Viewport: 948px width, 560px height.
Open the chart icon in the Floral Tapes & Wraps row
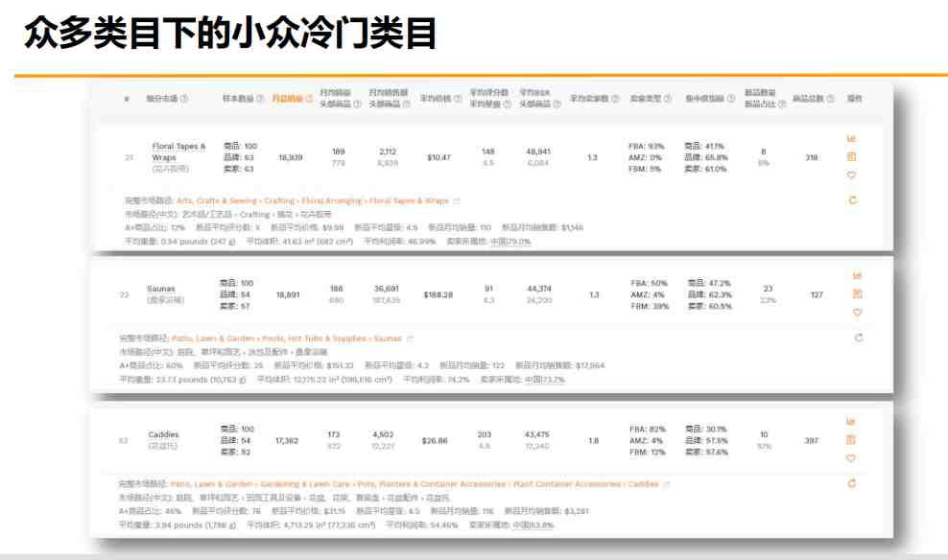tap(851, 139)
